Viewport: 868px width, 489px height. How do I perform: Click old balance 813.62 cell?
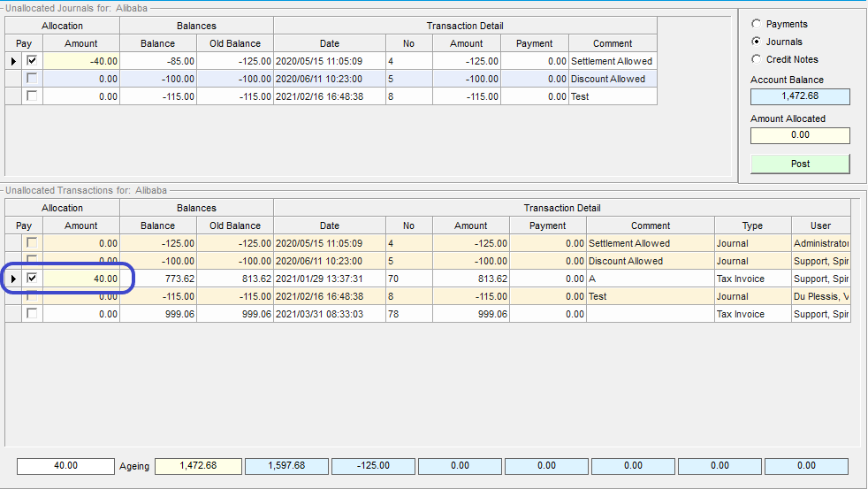(235, 279)
